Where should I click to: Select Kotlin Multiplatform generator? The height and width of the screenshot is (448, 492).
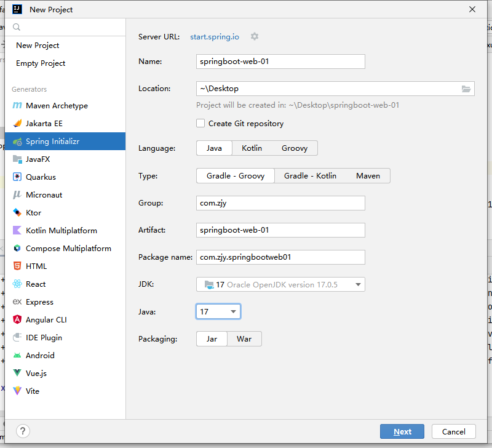pos(61,231)
